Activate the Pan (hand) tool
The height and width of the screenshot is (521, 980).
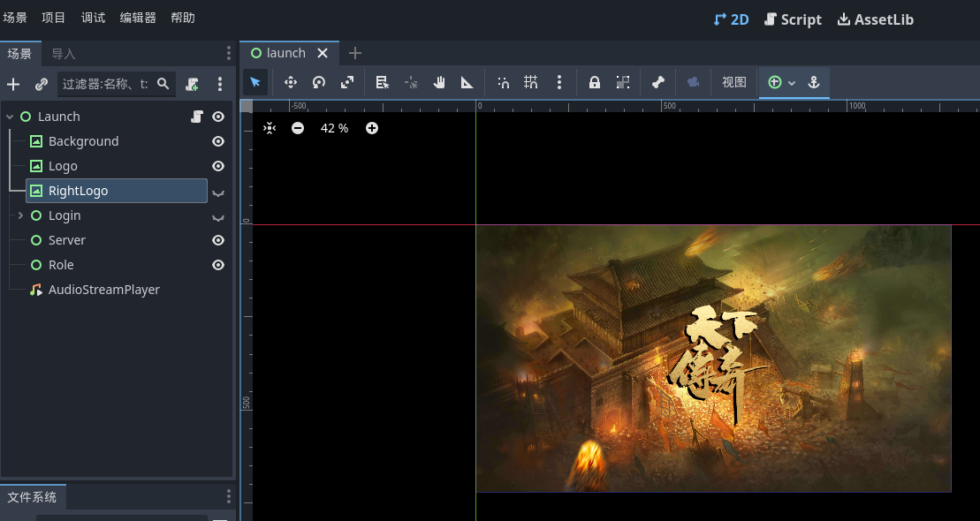pos(439,82)
